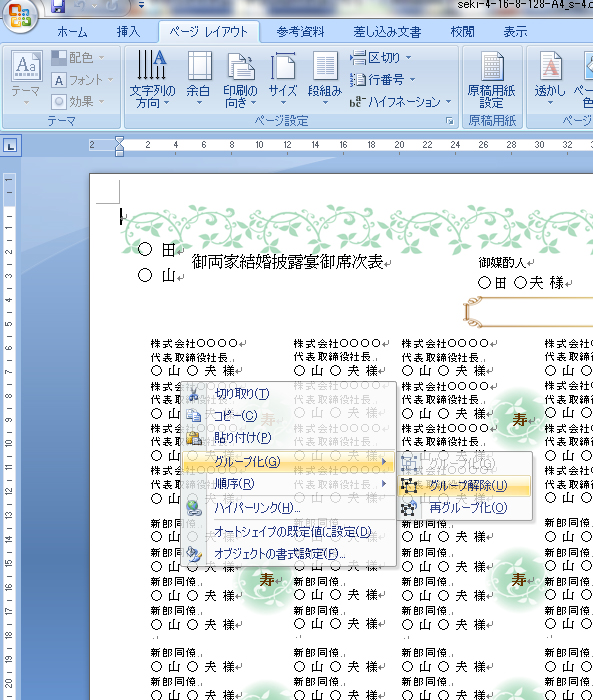This screenshot has width=593, height=700.
Task: Open 文字列の方向 text direction options
Action: point(152,79)
